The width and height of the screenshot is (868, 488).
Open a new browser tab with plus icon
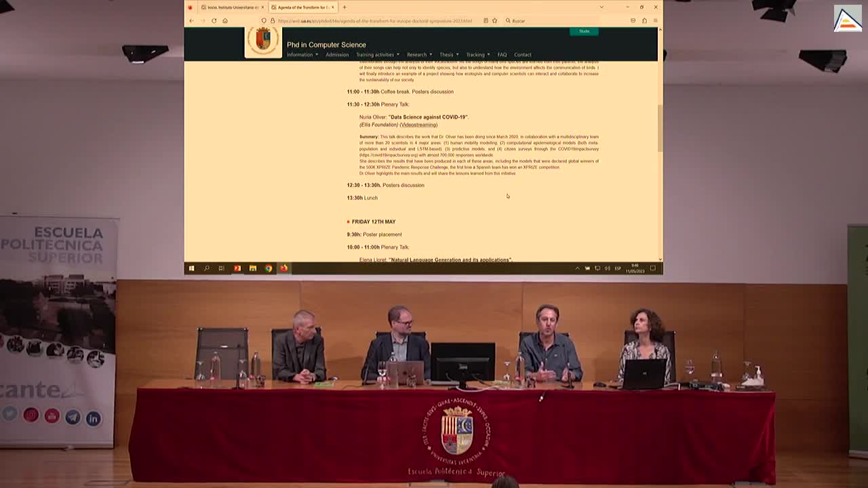(x=344, y=7)
